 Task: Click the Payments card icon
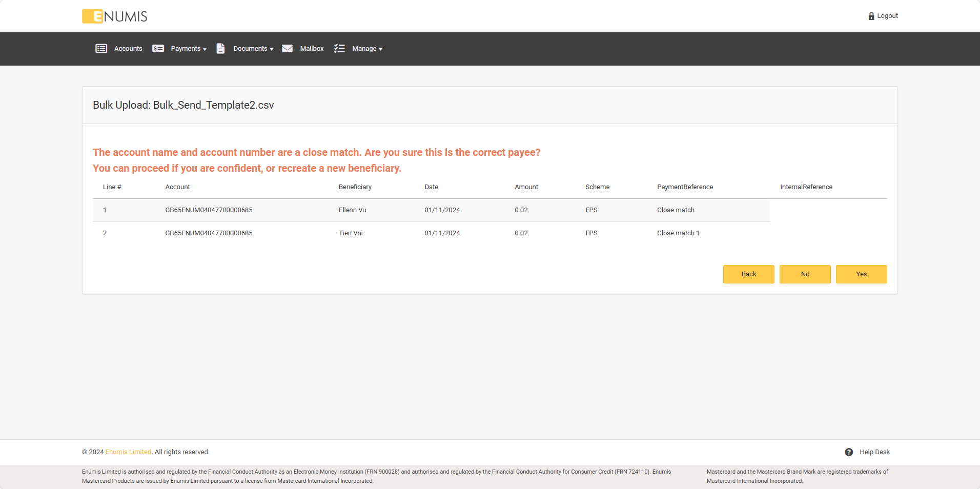pos(158,49)
